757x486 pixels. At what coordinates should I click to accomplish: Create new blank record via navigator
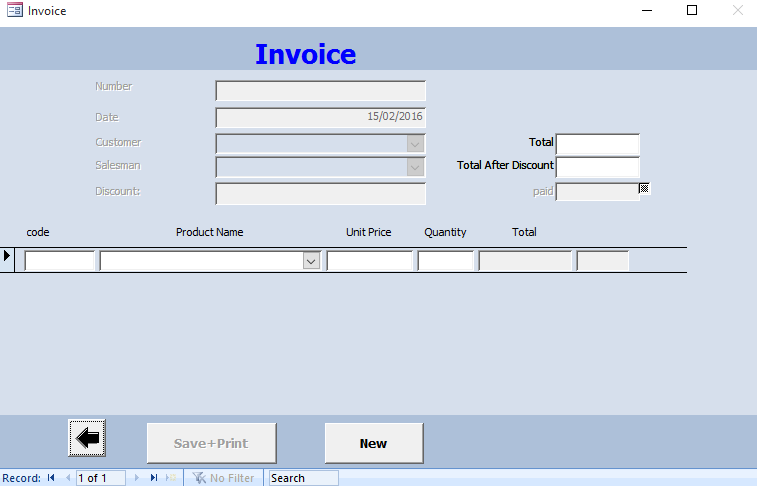click(x=171, y=478)
